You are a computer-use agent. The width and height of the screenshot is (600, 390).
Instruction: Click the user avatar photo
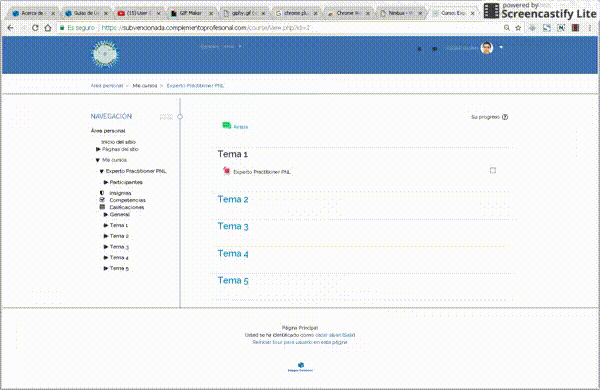coord(487,48)
